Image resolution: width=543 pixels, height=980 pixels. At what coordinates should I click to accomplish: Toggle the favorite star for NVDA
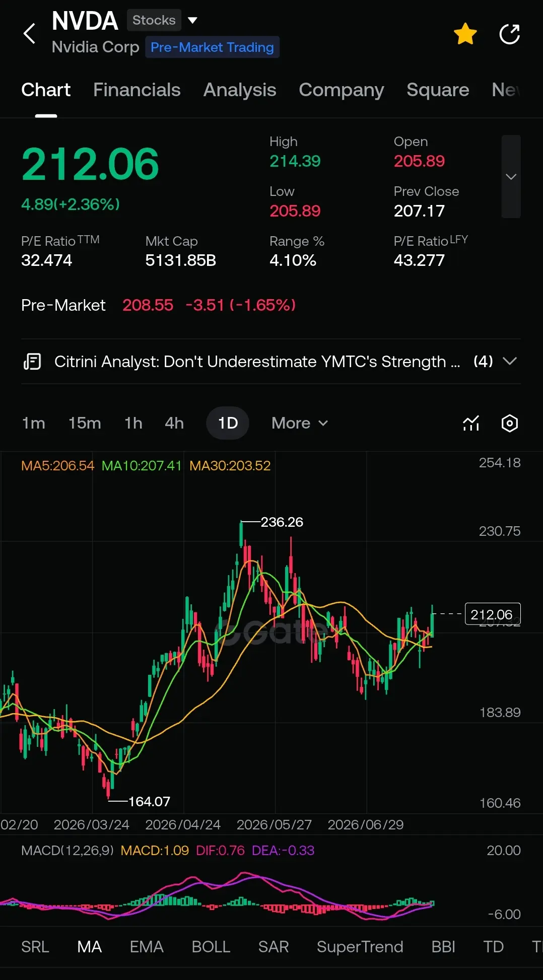pyautogui.click(x=465, y=34)
